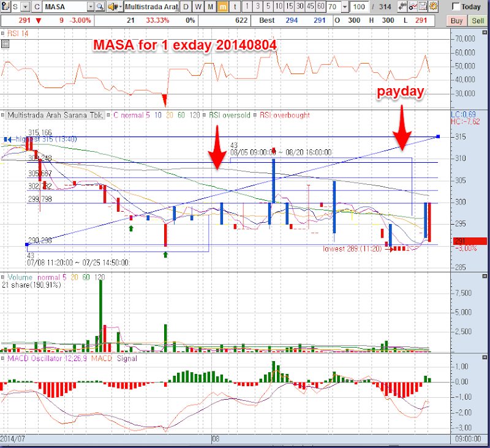This screenshot has width=490, height=448.
Task: Open the indicator line-chart tool icon
Action: pos(413,7)
